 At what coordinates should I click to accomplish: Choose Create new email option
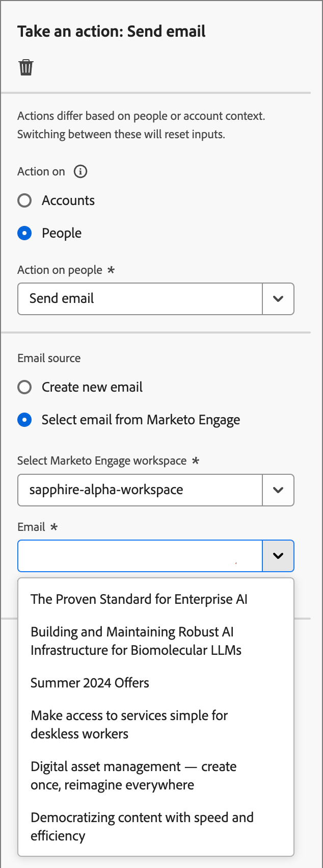coord(24,387)
